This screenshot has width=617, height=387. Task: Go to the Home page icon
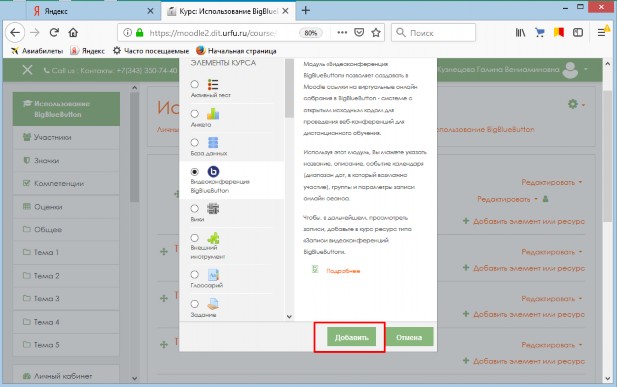(73, 32)
